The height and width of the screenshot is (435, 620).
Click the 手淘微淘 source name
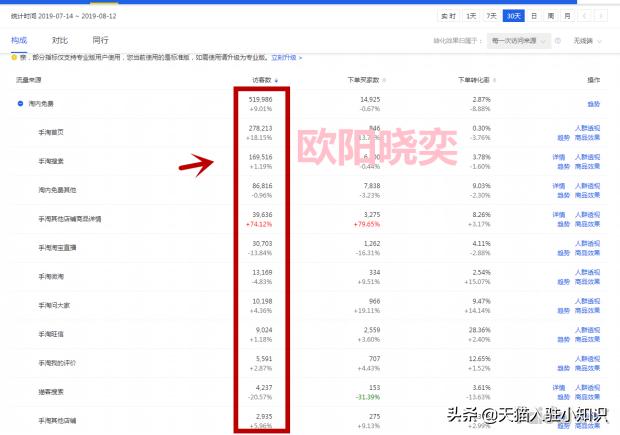(x=51, y=277)
